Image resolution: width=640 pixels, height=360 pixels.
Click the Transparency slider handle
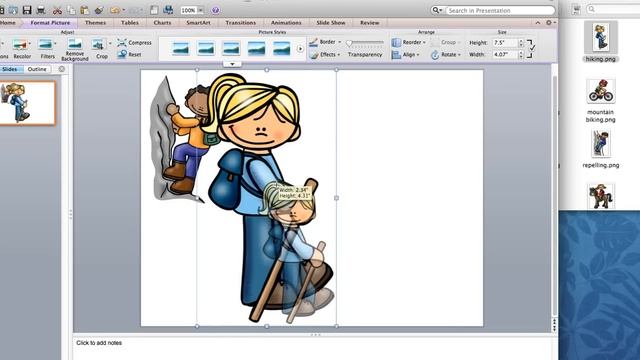tap(349, 43)
